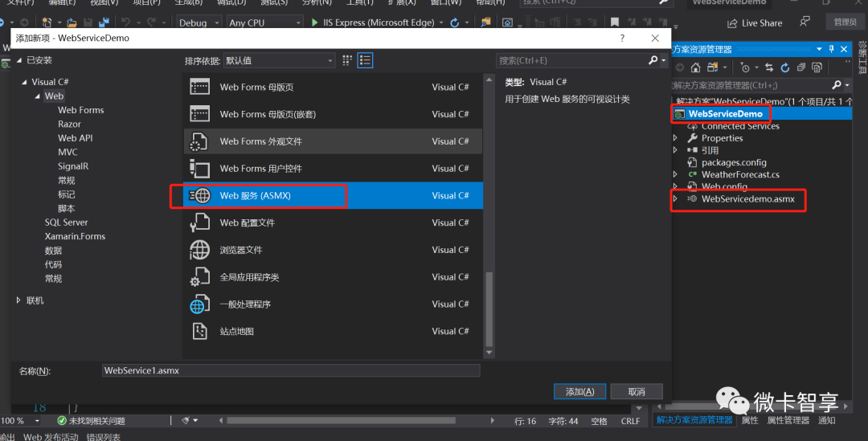Open the 排序依据 默认值 dropdown

(x=279, y=60)
